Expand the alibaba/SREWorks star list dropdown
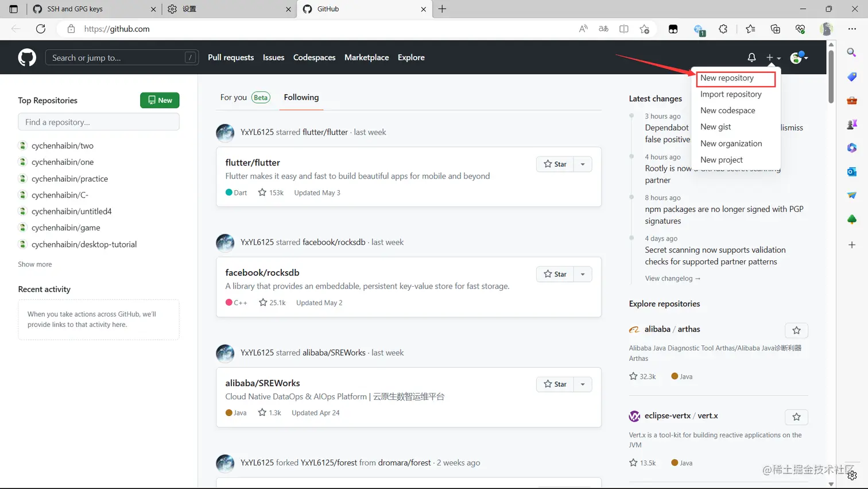The image size is (868, 489). click(x=583, y=384)
